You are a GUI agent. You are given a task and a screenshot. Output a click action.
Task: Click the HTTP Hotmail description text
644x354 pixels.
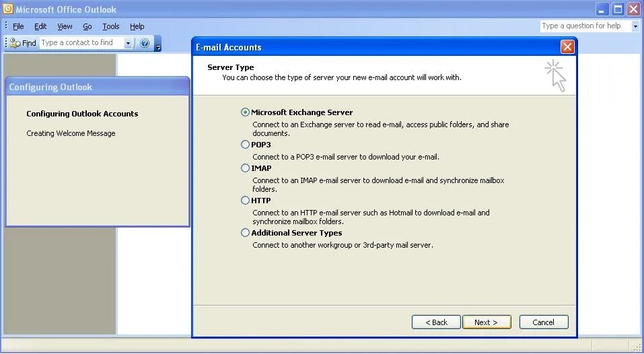pyautogui.click(x=371, y=217)
